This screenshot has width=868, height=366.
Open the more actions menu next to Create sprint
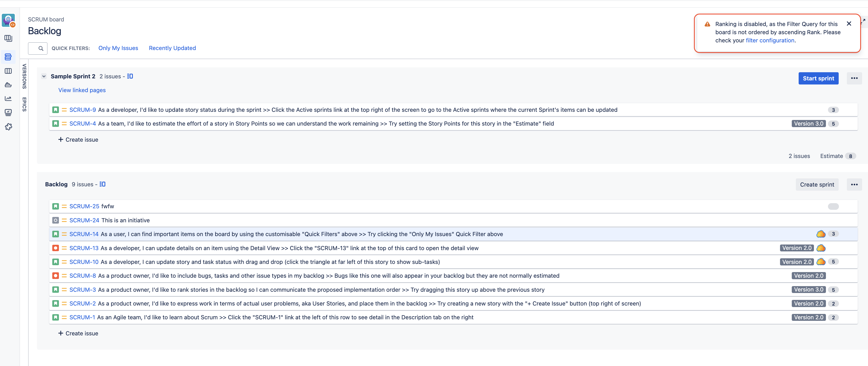tap(854, 185)
